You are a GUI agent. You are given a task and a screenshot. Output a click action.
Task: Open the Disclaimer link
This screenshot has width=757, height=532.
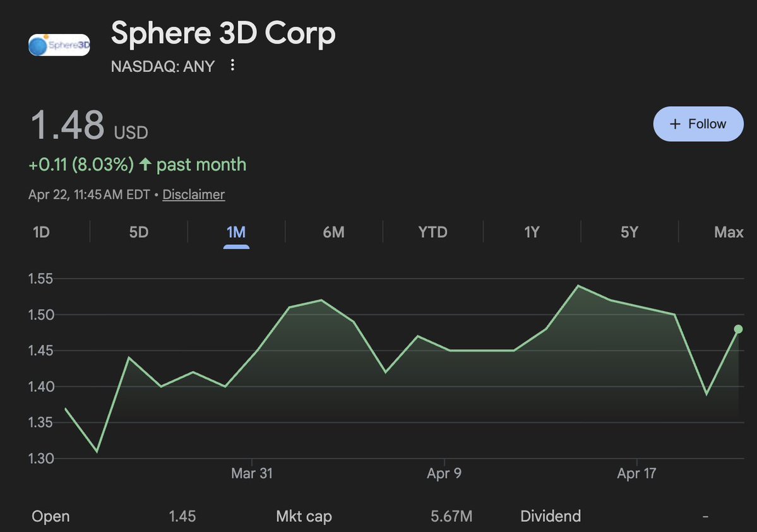(194, 194)
